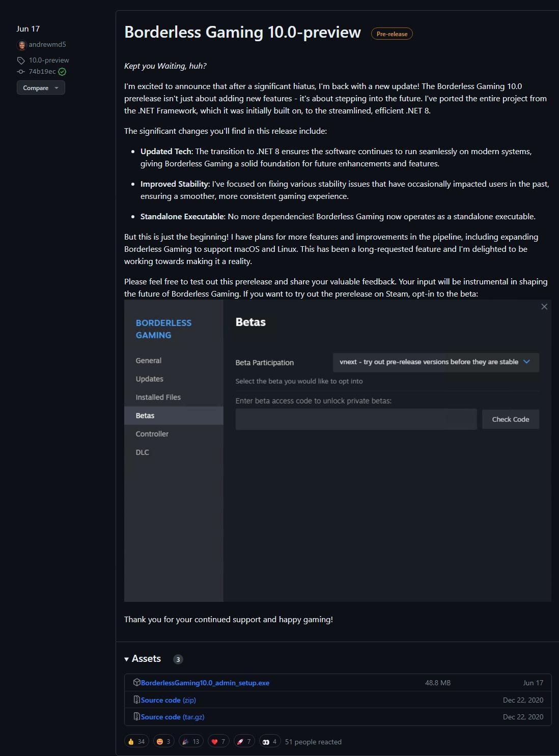Click the zip file icon for Source code
The height and width of the screenshot is (756, 559).
tap(136, 700)
